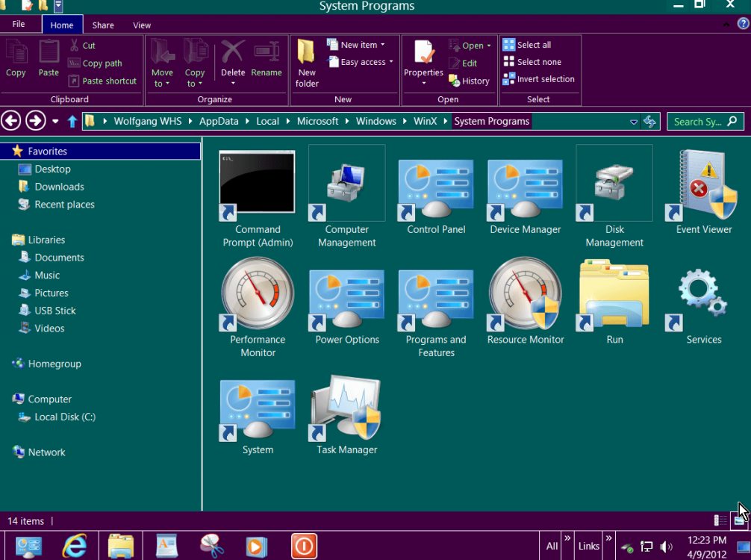Screen dimensions: 751x560
Task: Start Resource Monitor
Action: (525, 293)
